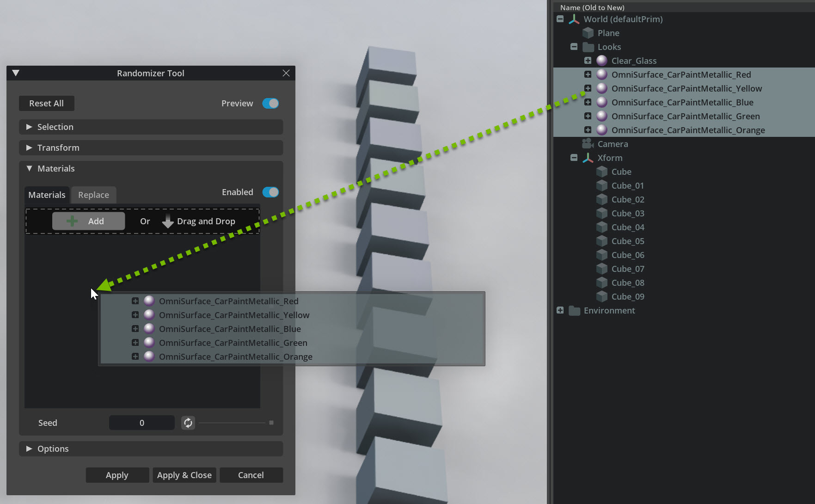Click the CarPaintMetallic_Blue material icon in stage tree
Screen dimensions: 815x504
pyautogui.click(x=602, y=102)
